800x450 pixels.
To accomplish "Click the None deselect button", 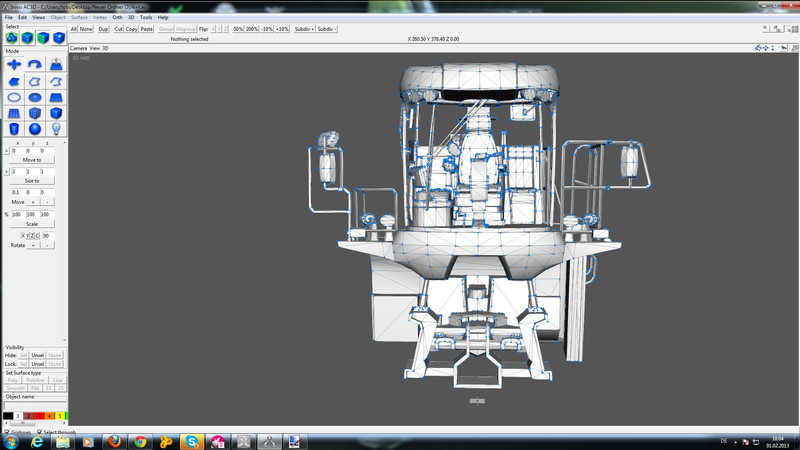I will pos(86,29).
